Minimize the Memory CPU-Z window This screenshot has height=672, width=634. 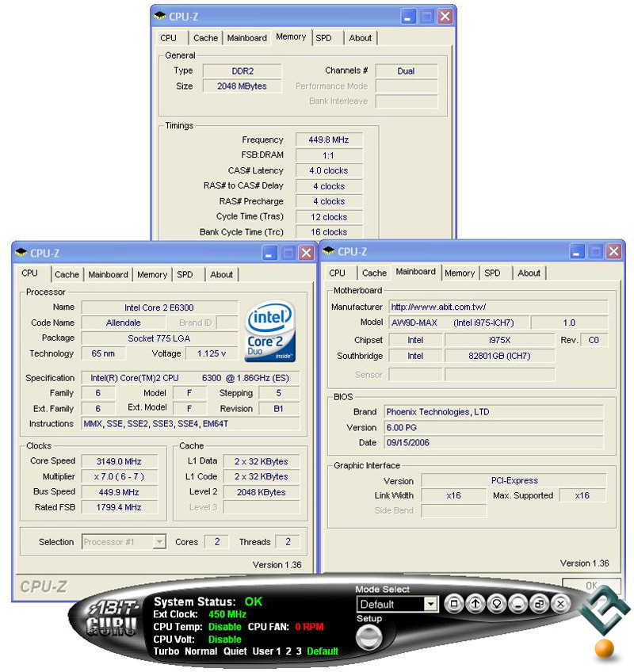coord(408,17)
